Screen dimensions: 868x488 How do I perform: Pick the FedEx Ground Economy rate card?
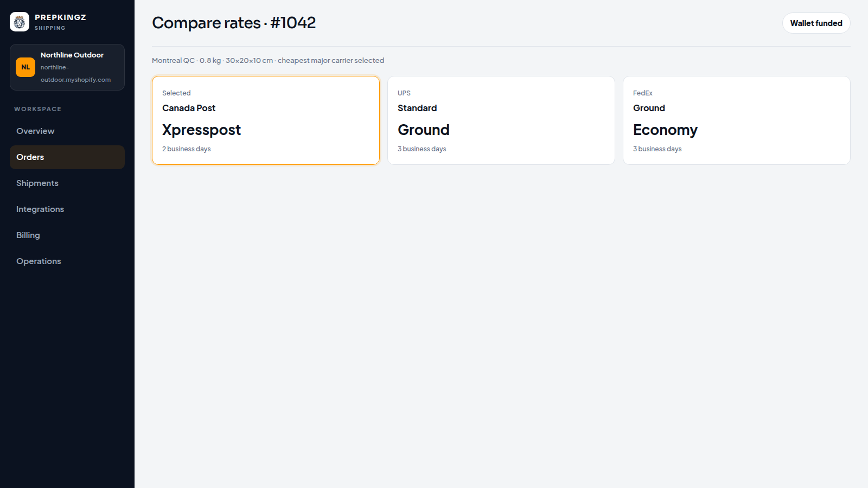coord(737,120)
